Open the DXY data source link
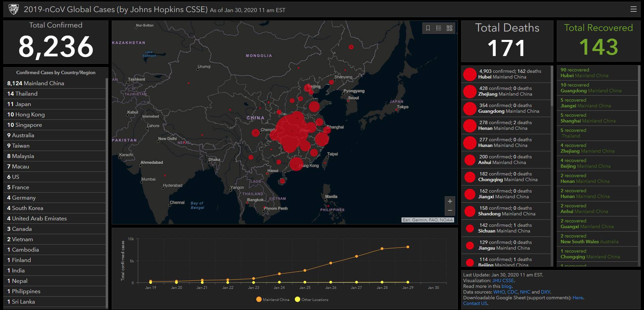This screenshot has height=310, width=644. pos(545,292)
